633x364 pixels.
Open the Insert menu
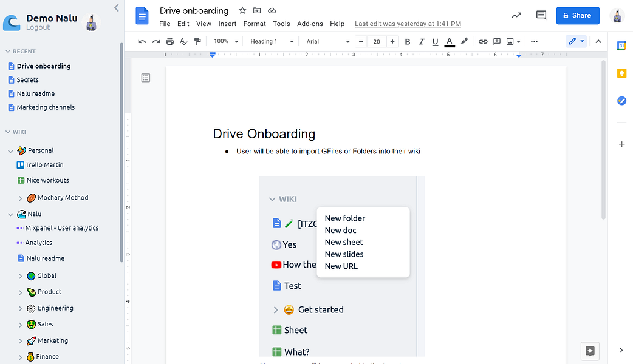[x=227, y=24]
